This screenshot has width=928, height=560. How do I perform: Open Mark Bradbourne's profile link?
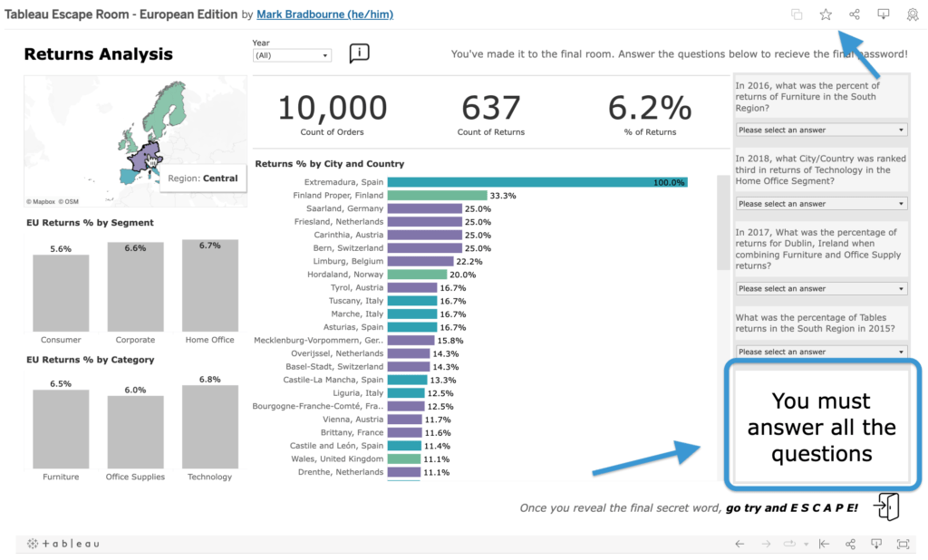tap(324, 14)
